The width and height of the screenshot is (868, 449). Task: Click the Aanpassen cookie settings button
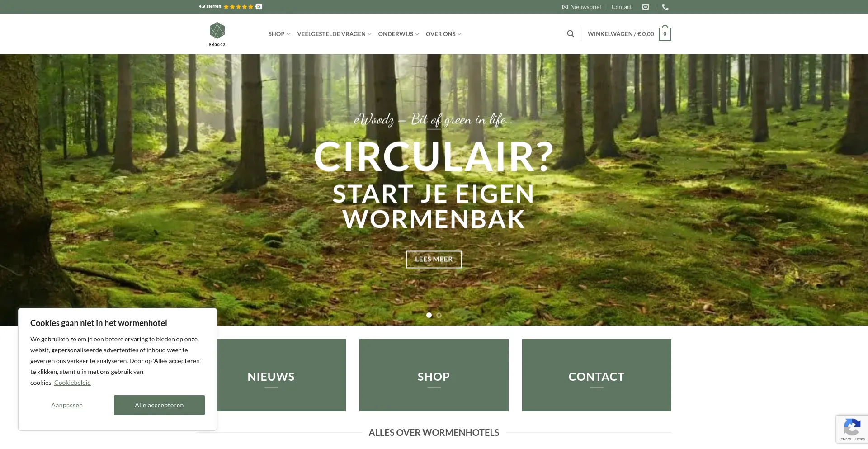pos(67,405)
